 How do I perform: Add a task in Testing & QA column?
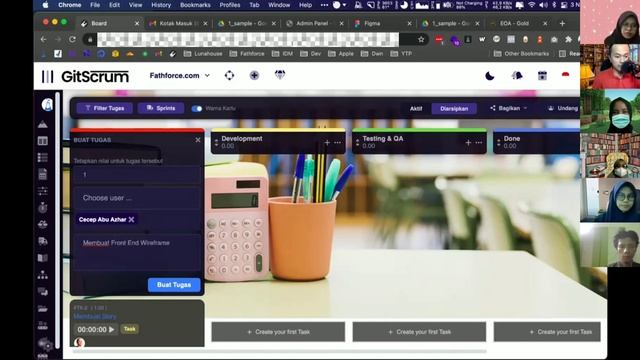468,142
